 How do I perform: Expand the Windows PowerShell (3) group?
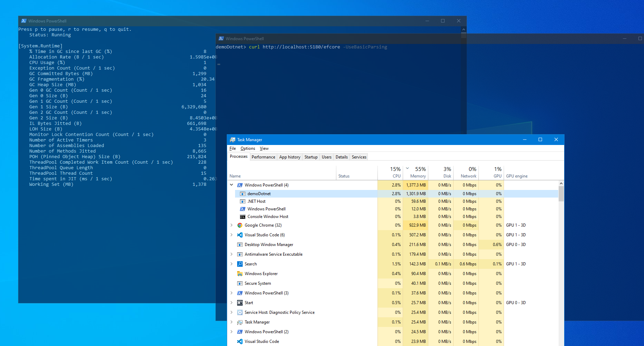tap(232, 293)
